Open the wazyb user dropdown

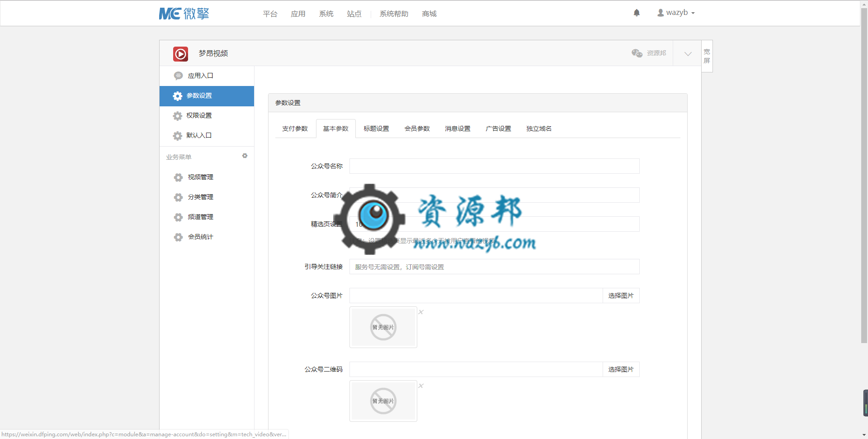[676, 13]
